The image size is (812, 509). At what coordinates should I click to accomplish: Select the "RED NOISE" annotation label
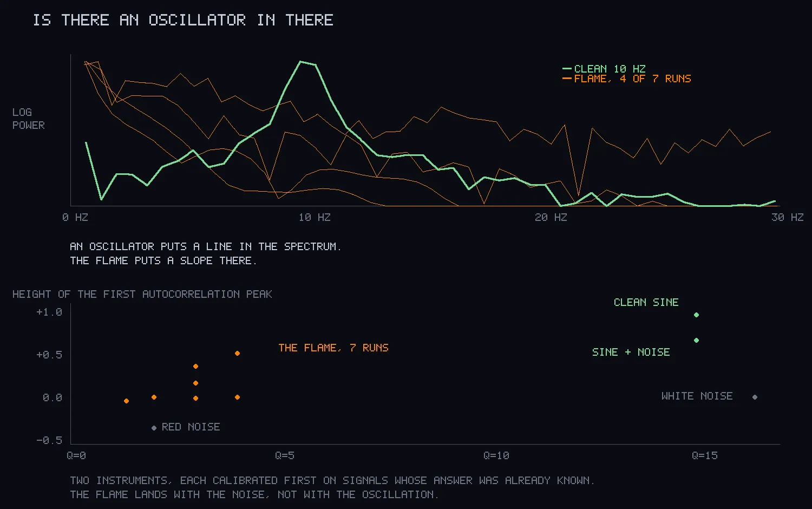click(x=191, y=427)
